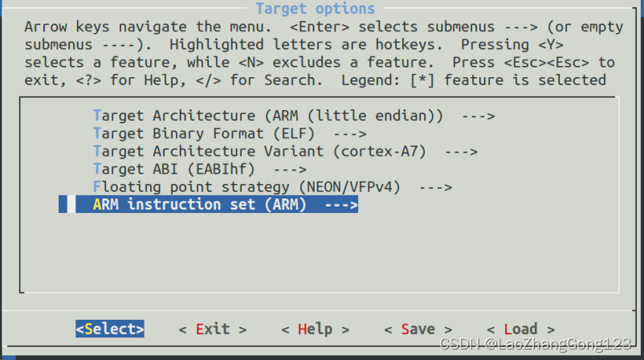Click the 'Target options' title text
The height and width of the screenshot is (360, 644).
coord(315,9)
